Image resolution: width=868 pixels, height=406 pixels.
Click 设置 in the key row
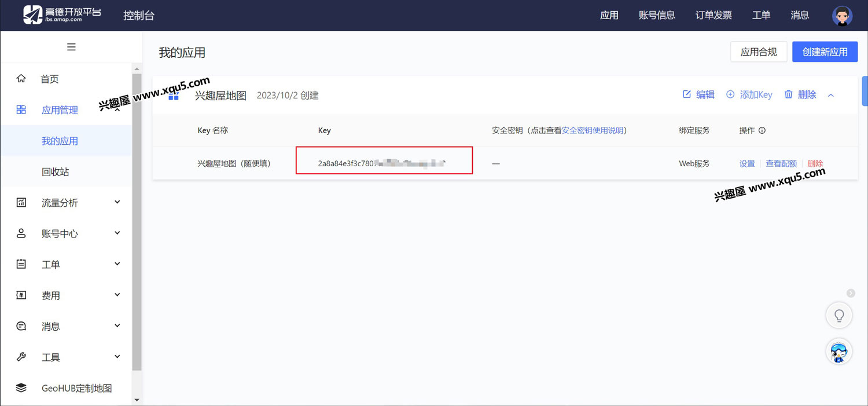[x=747, y=163]
